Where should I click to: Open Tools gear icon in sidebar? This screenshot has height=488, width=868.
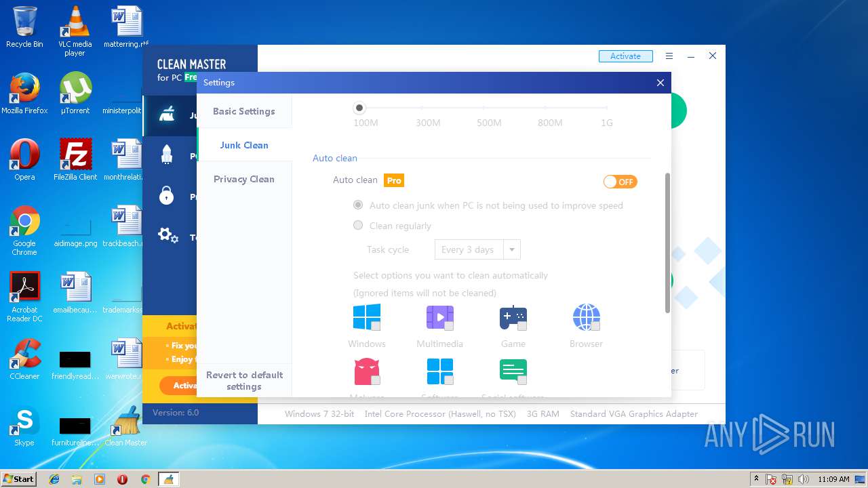pyautogui.click(x=167, y=236)
